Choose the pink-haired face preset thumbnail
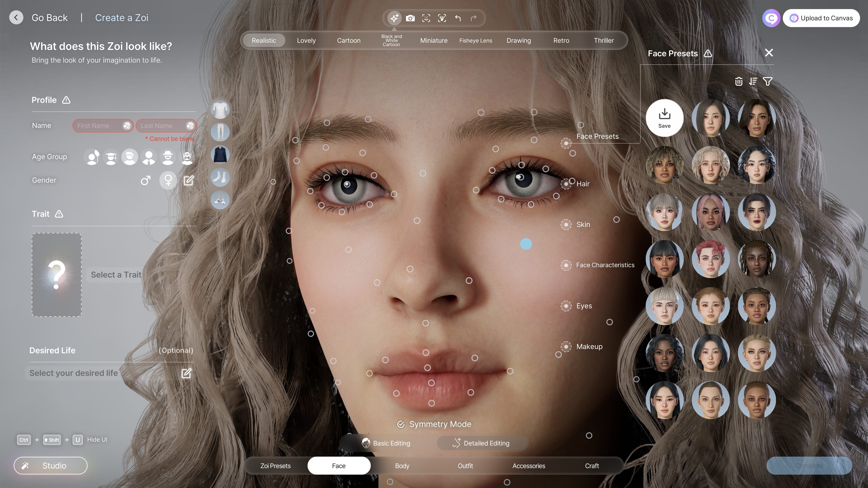The width and height of the screenshot is (868, 488). 711,212
